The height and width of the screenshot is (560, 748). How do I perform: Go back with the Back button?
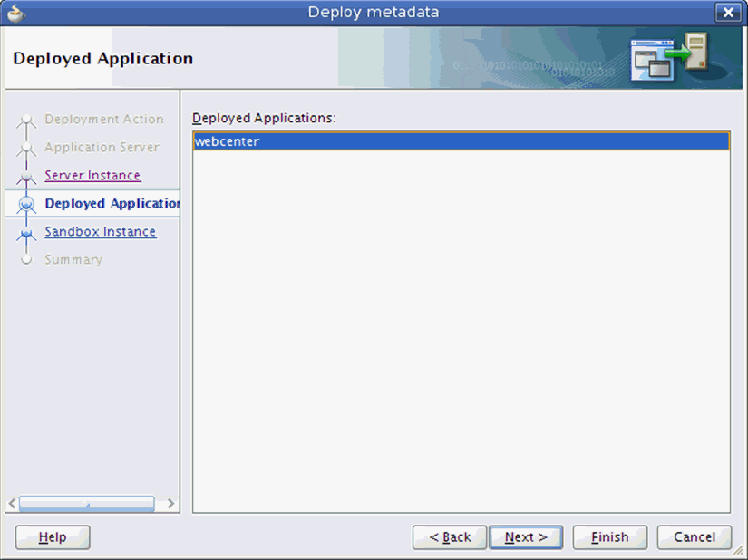(x=450, y=537)
